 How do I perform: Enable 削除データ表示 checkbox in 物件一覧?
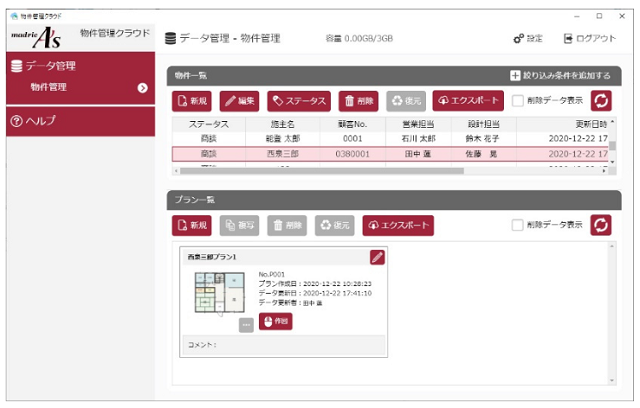517,100
